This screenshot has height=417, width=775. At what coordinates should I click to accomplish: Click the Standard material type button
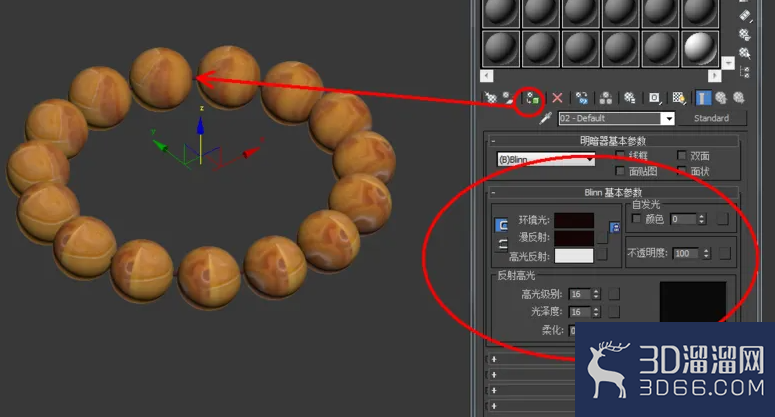point(711,118)
